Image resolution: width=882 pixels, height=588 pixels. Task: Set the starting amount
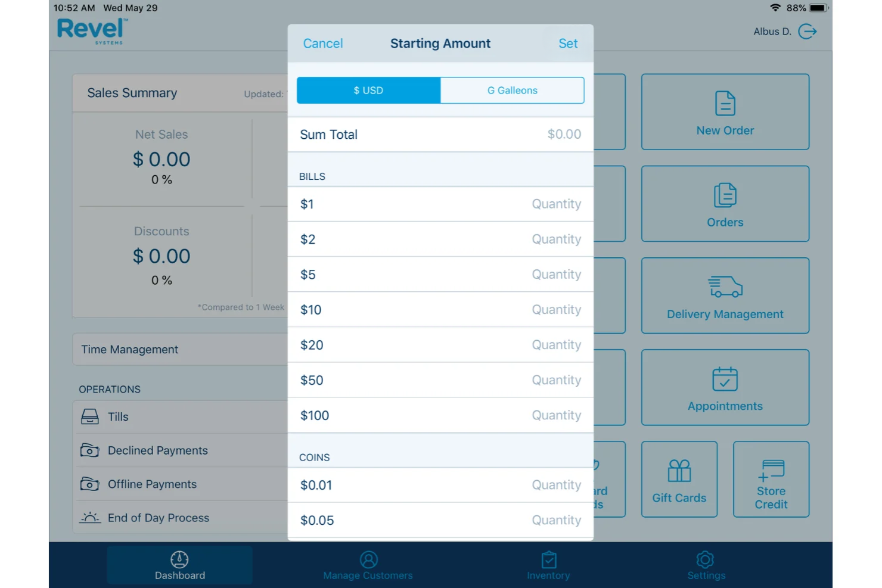click(567, 43)
